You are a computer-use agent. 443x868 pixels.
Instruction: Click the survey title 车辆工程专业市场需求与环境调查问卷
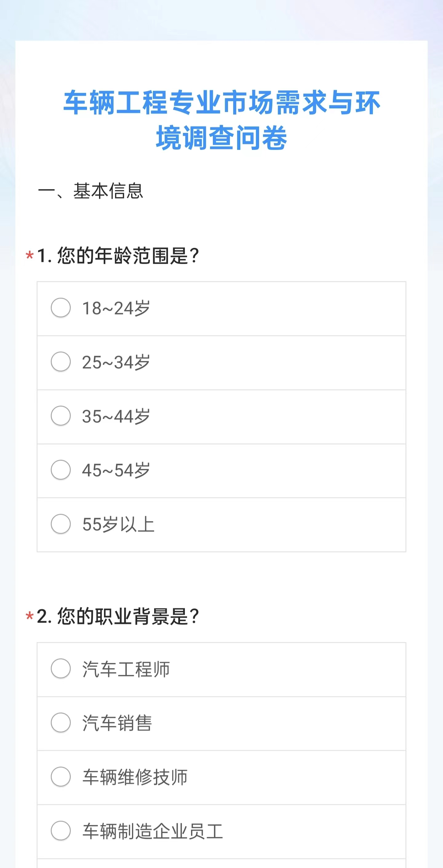point(221,120)
